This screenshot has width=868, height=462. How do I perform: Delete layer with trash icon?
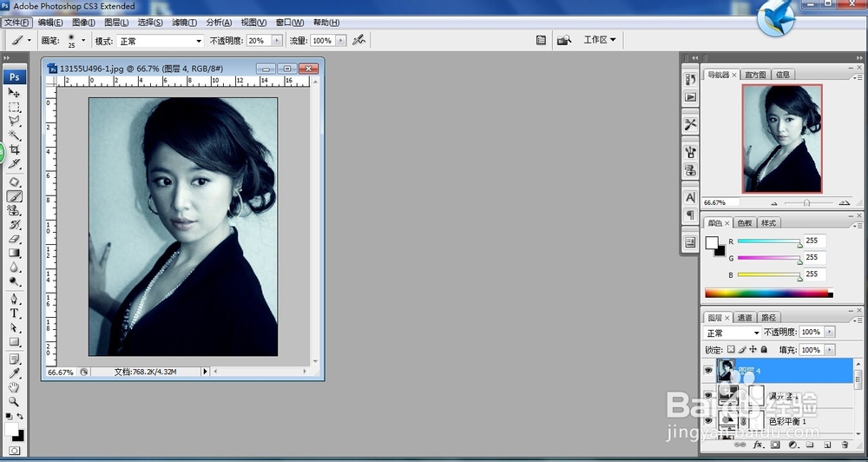(x=845, y=445)
